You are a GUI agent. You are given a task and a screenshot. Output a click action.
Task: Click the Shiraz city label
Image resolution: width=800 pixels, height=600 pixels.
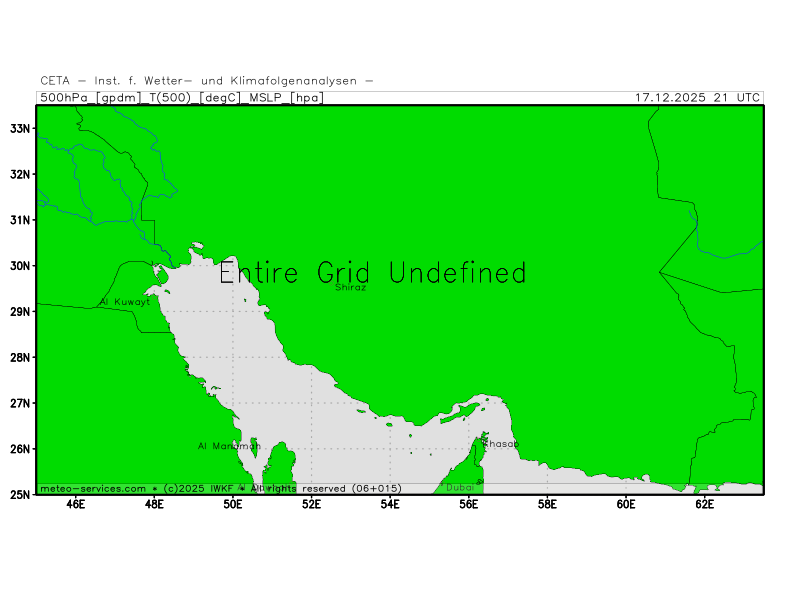click(x=350, y=287)
